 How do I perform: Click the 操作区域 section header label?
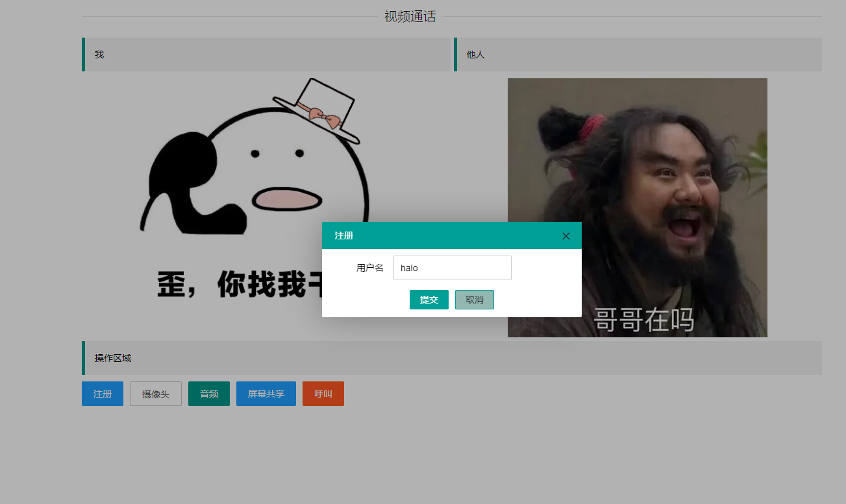113,358
